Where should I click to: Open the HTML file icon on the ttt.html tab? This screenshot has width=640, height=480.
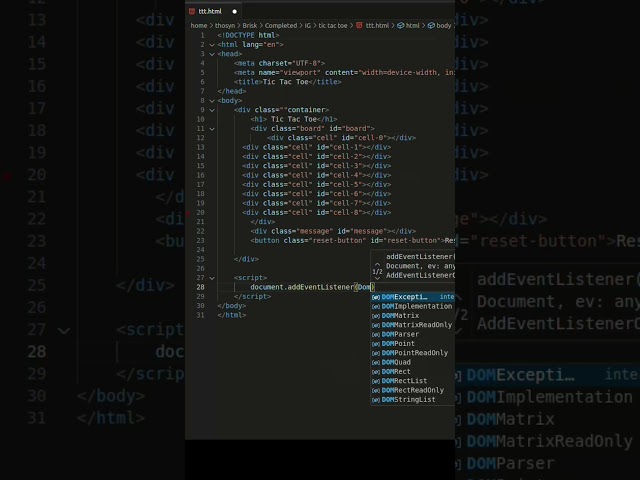point(192,11)
